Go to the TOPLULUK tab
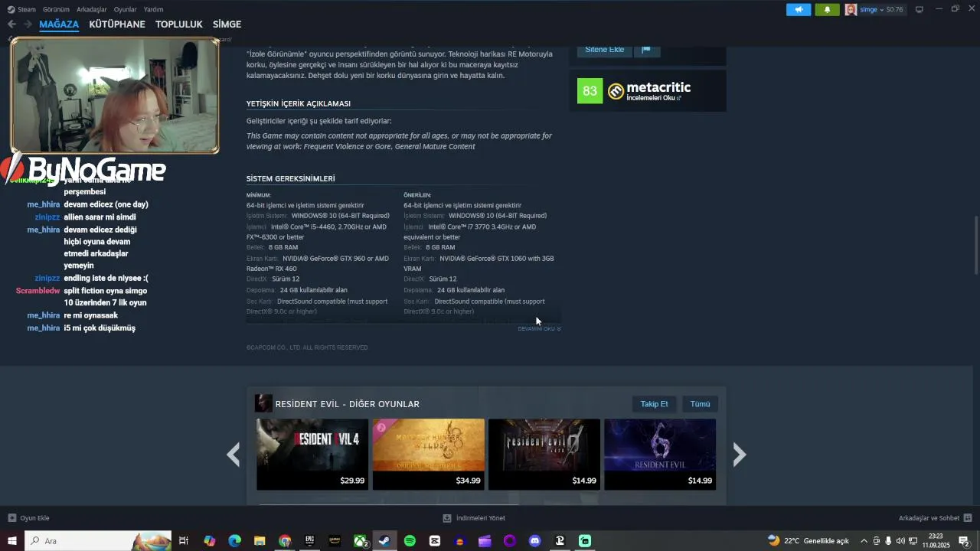The width and height of the screenshot is (980, 551). point(179,24)
